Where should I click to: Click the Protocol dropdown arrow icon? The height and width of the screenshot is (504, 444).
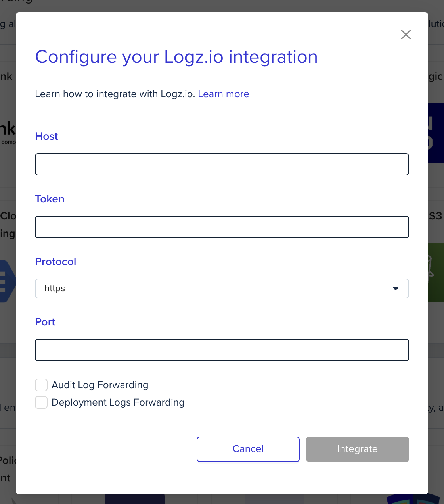pos(395,289)
